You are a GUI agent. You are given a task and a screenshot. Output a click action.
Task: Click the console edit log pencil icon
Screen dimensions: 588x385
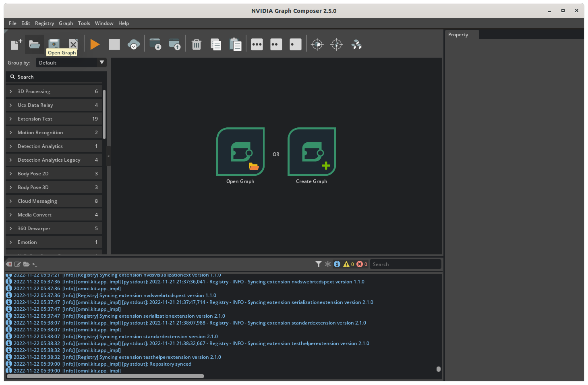(x=18, y=264)
